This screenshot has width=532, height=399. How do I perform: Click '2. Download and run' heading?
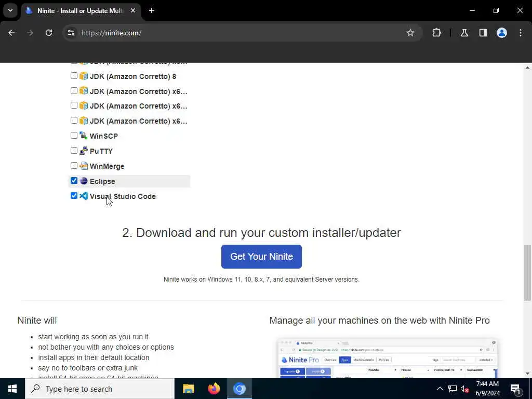(x=261, y=233)
